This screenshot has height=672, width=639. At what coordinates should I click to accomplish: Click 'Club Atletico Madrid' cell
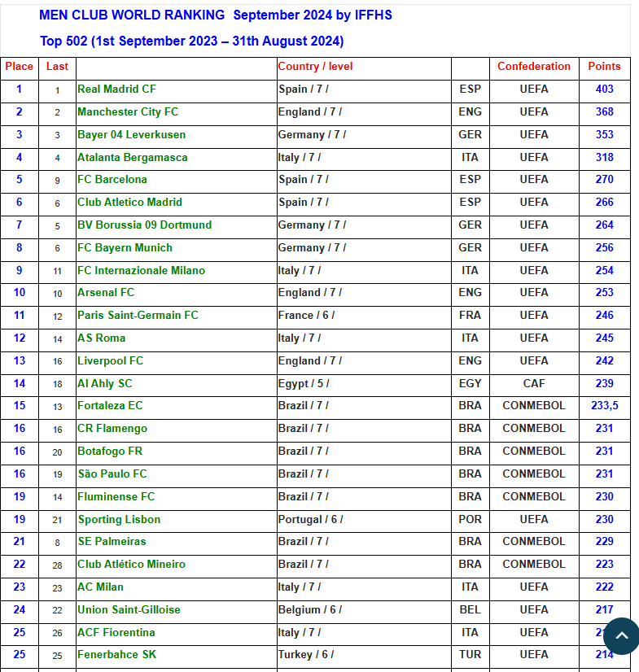pyautogui.click(x=177, y=203)
